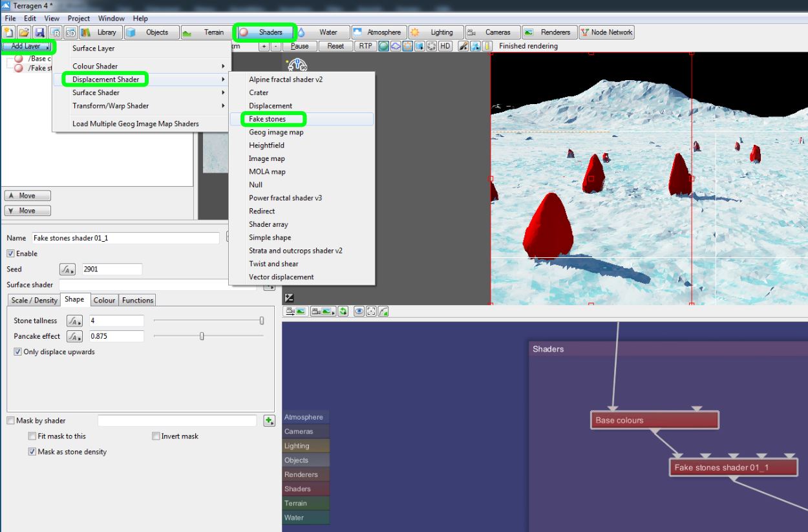Click the animation button next to Seed
The width and height of the screenshot is (808, 532).
click(x=67, y=270)
